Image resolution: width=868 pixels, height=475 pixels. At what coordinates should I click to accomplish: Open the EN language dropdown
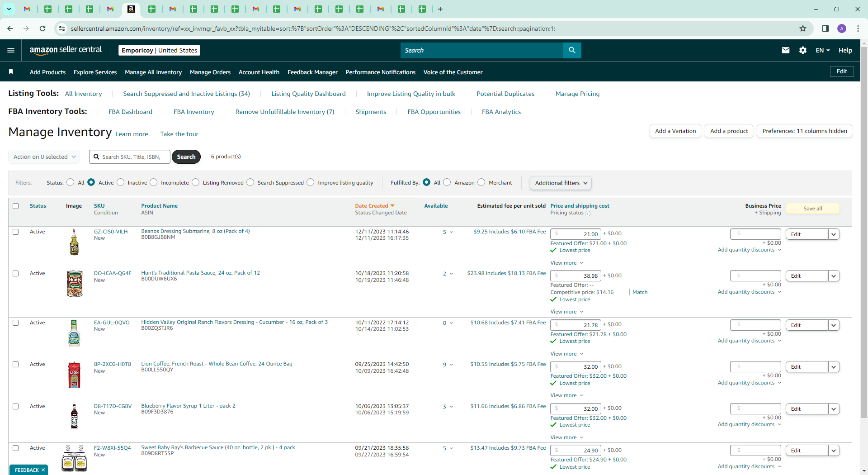823,50
